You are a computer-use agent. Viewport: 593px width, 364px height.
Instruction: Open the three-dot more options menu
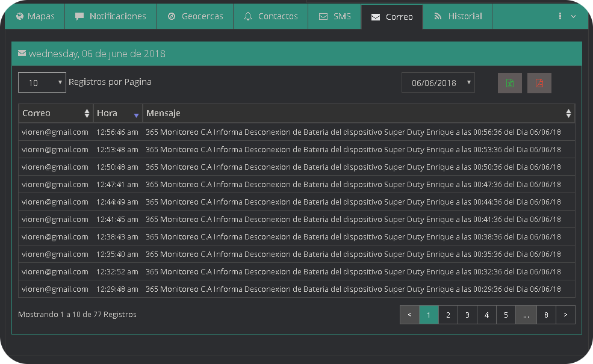(566, 16)
